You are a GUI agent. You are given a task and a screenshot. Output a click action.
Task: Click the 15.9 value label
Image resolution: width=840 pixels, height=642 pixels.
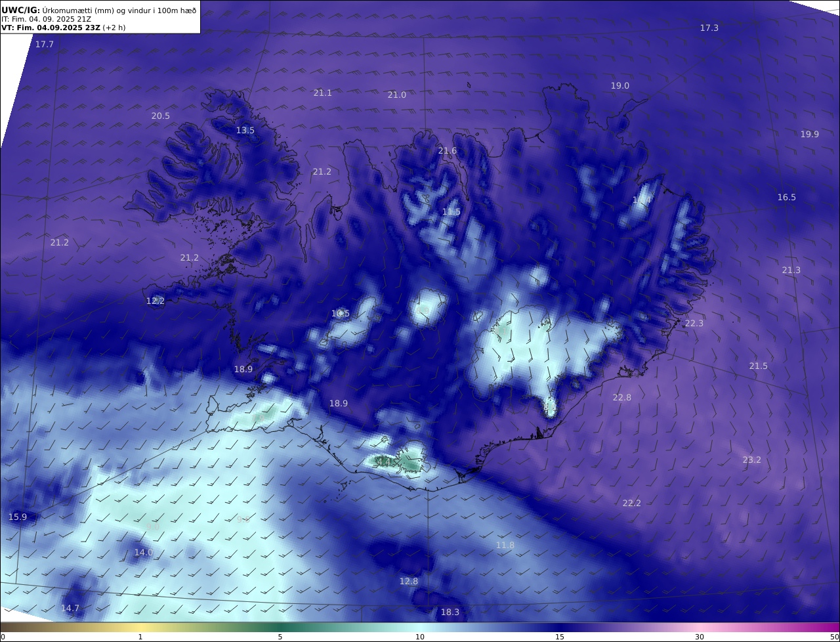[x=18, y=517]
